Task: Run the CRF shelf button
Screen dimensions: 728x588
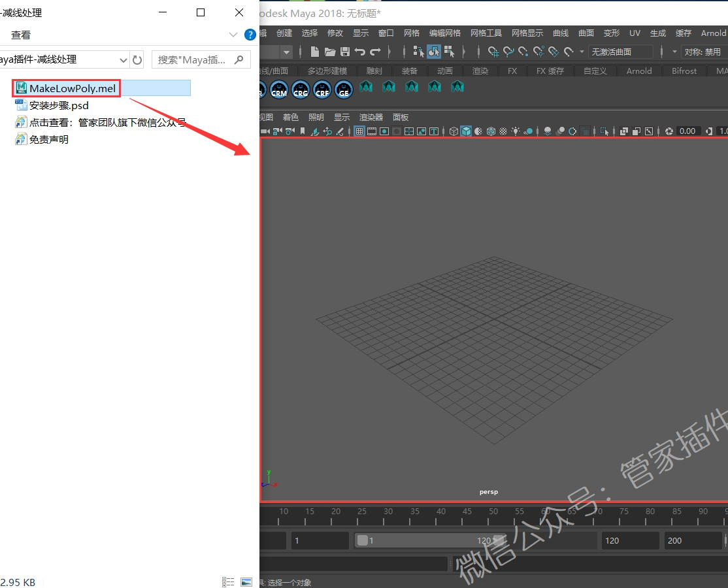Action: (x=322, y=89)
